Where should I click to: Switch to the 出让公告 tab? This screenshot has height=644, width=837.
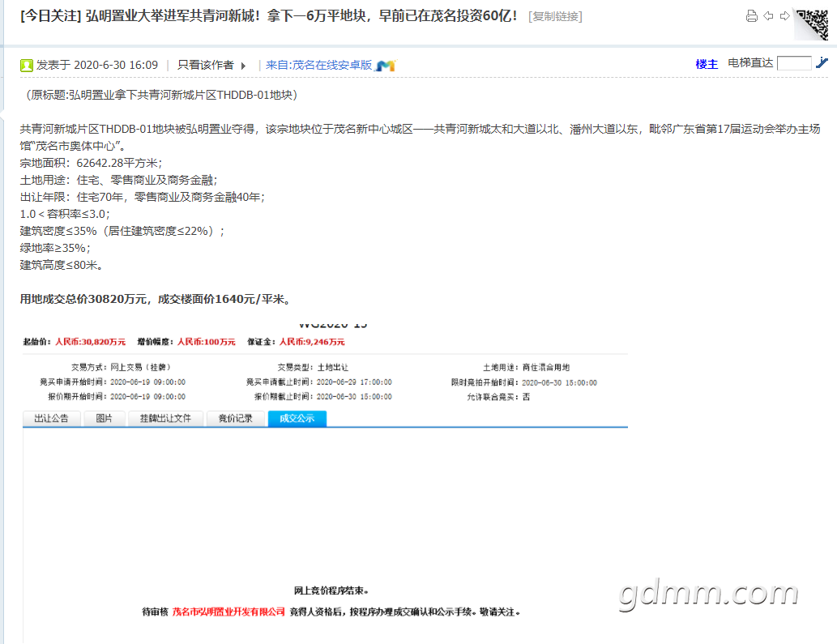(51, 418)
